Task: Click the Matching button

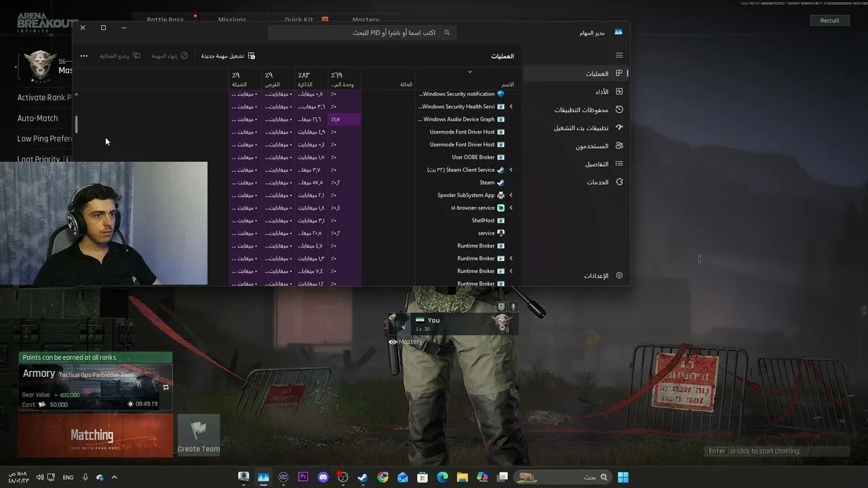Action: click(95, 435)
